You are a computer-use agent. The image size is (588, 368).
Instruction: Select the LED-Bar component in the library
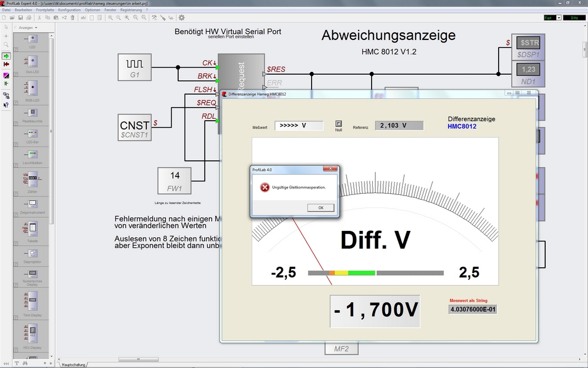click(32, 137)
